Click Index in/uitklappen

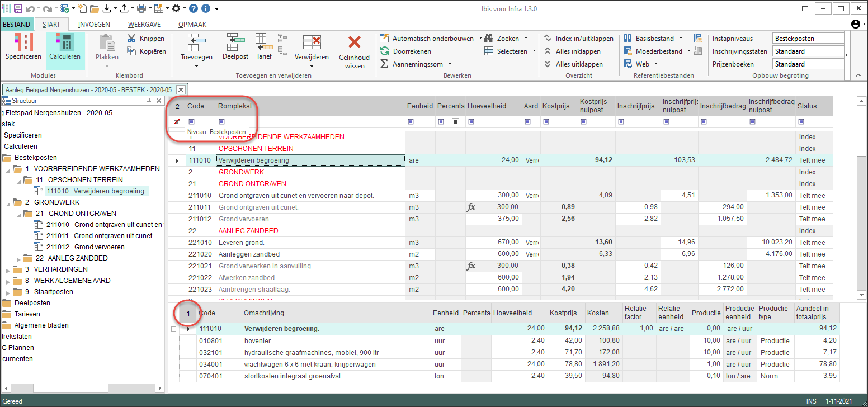point(578,39)
